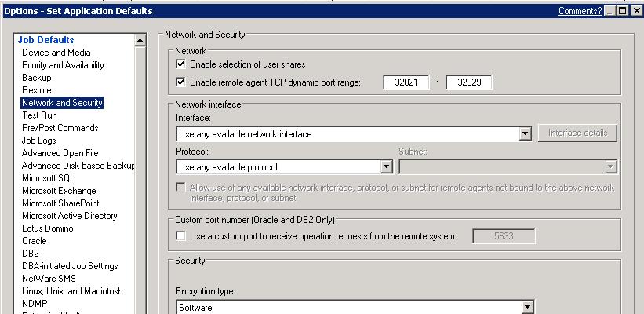This screenshot has height=314, width=644.
Task: Open DBA-initiated Job Settings
Action: (x=70, y=266)
